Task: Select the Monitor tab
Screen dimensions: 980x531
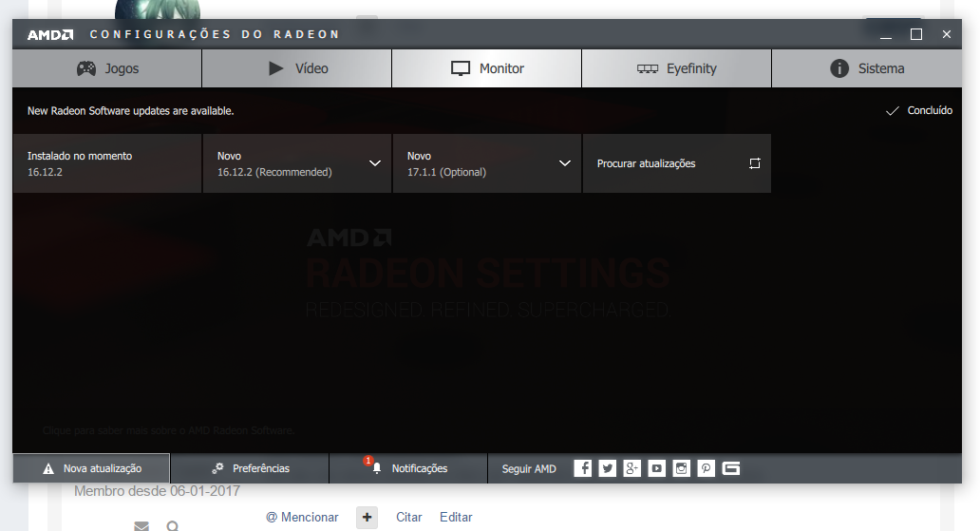Action: (487, 68)
